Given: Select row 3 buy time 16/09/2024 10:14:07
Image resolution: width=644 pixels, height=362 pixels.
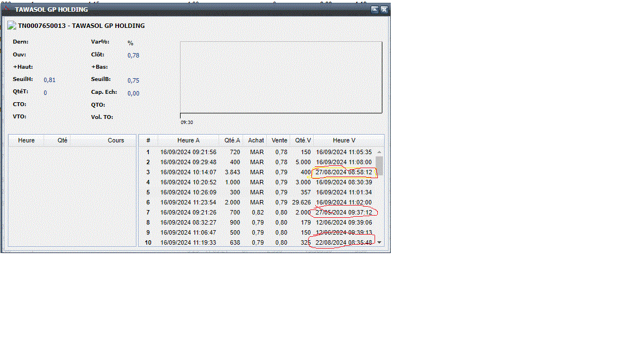Looking at the screenshot, I should coord(188,172).
